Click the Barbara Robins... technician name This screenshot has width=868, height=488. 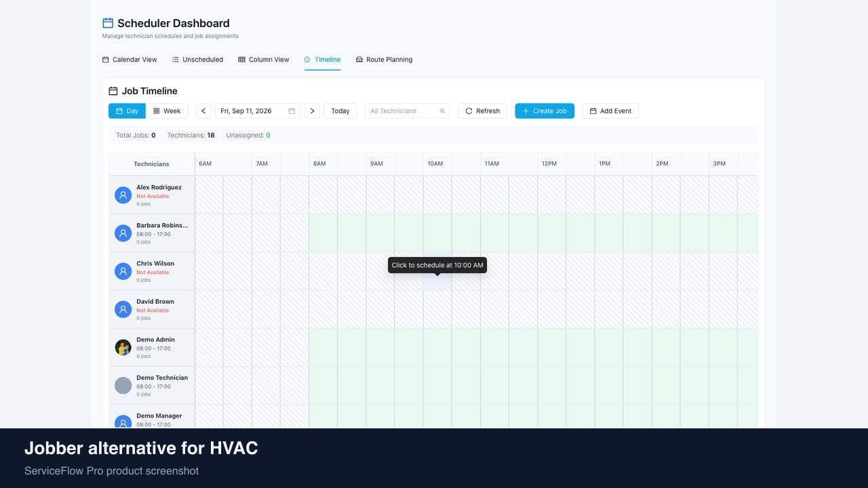[162, 225]
